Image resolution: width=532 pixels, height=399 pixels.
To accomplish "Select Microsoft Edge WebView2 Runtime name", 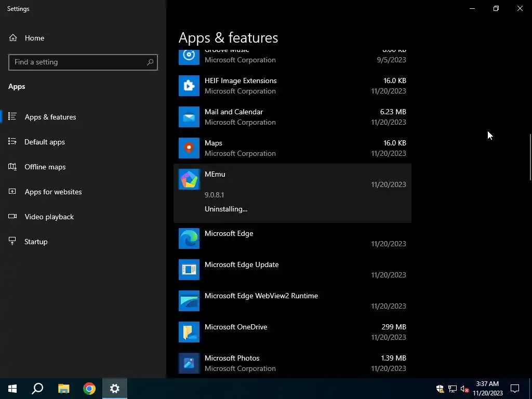I will (261, 296).
